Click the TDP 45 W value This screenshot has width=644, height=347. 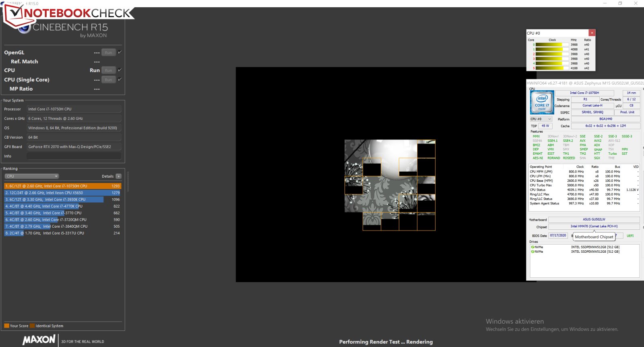(545, 126)
